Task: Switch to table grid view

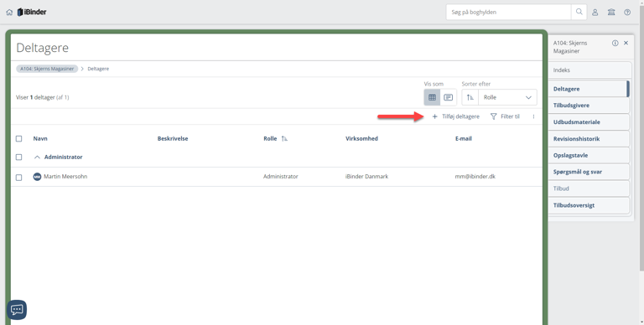Action: [432, 97]
